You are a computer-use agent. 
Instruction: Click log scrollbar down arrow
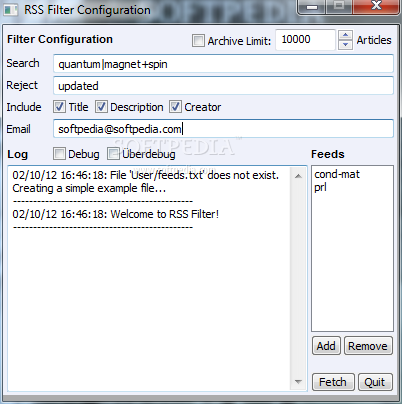pos(299,382)
